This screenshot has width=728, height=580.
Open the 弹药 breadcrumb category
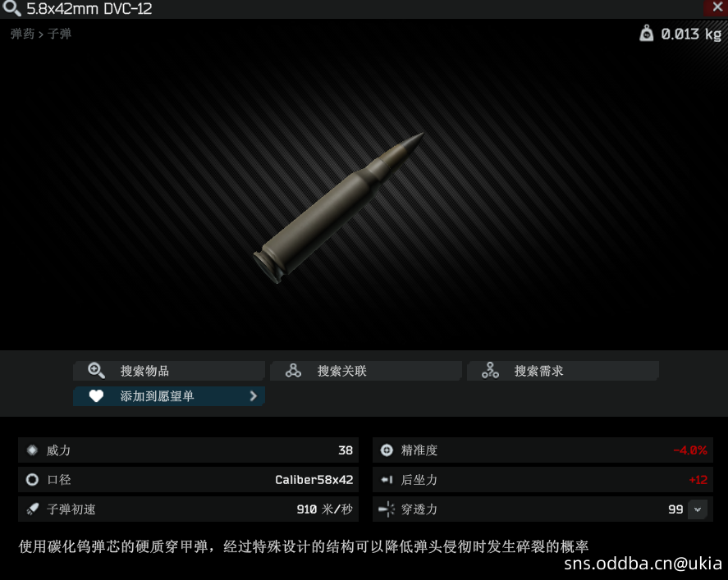(x=22, y=34)
